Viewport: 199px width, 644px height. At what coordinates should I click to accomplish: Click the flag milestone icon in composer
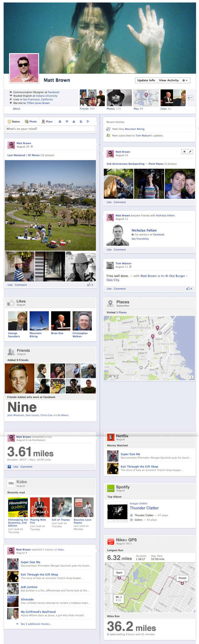[x=88, y=121]
